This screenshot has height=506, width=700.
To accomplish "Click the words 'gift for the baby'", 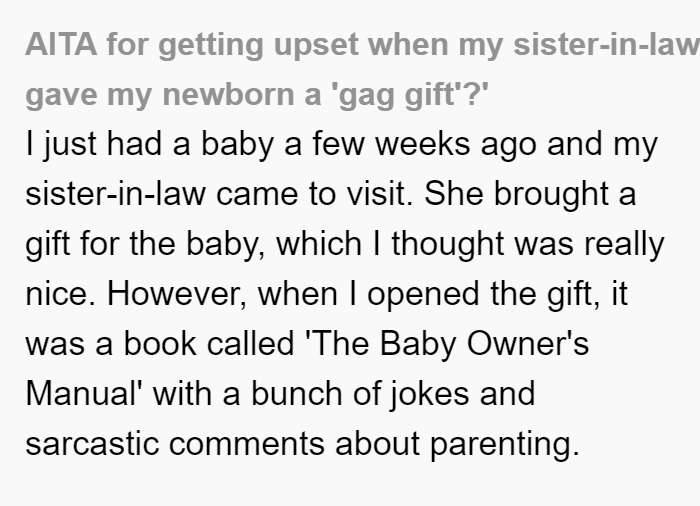I will [x=145, y=244].
